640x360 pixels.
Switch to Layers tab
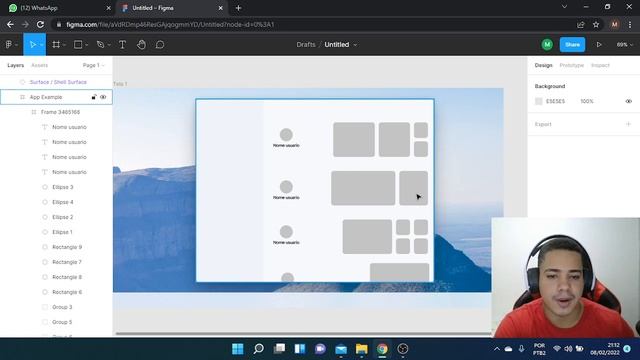(x=16, y=65)
